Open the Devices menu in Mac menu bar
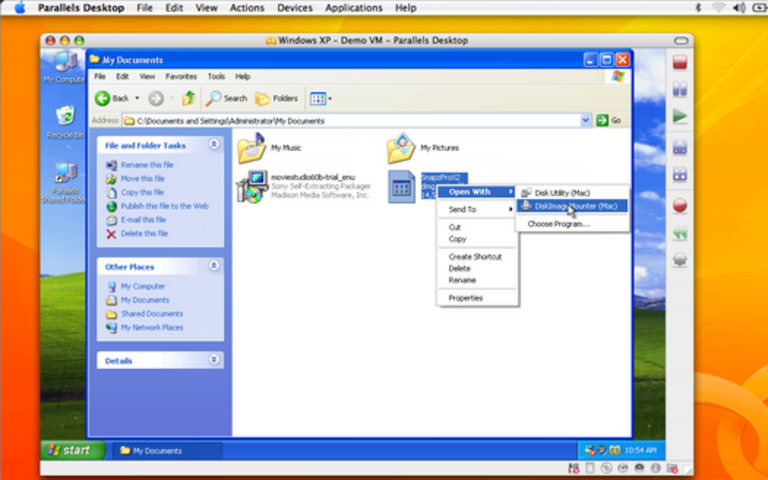Viewport: 768px width, 480px height. point(294,8)
